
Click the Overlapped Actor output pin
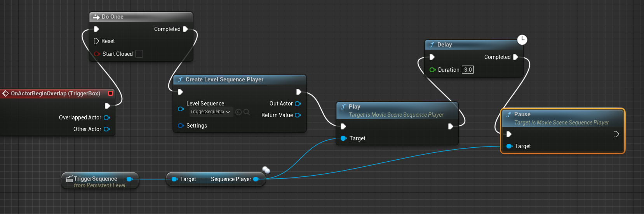pyautogui.click(x=107, y=117)
